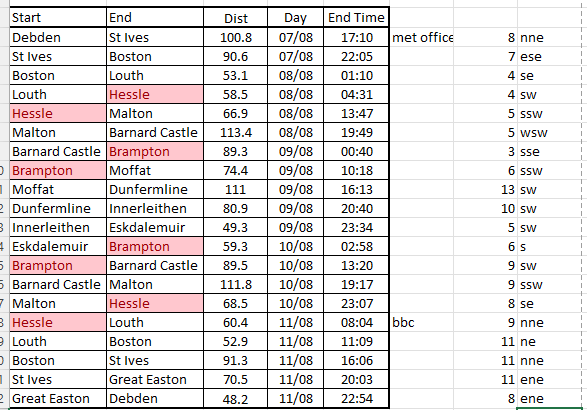Select the Day header cell

coord(295,18)
